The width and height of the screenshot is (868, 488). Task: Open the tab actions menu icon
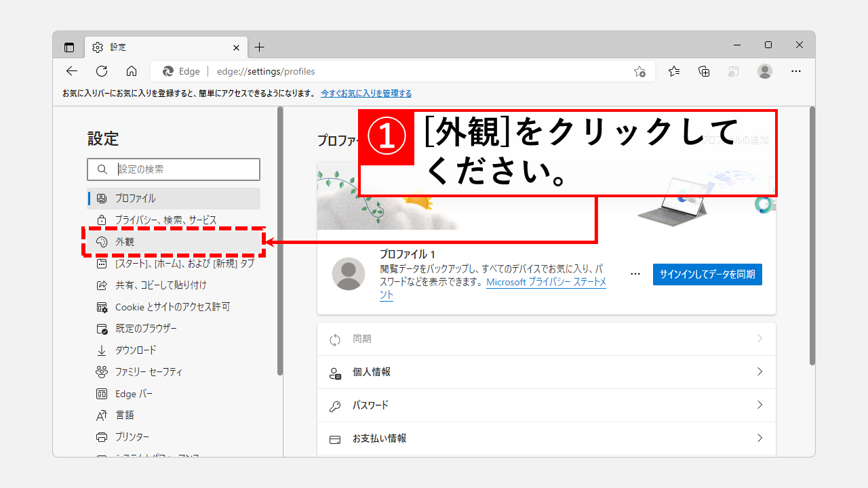[69, 47]
